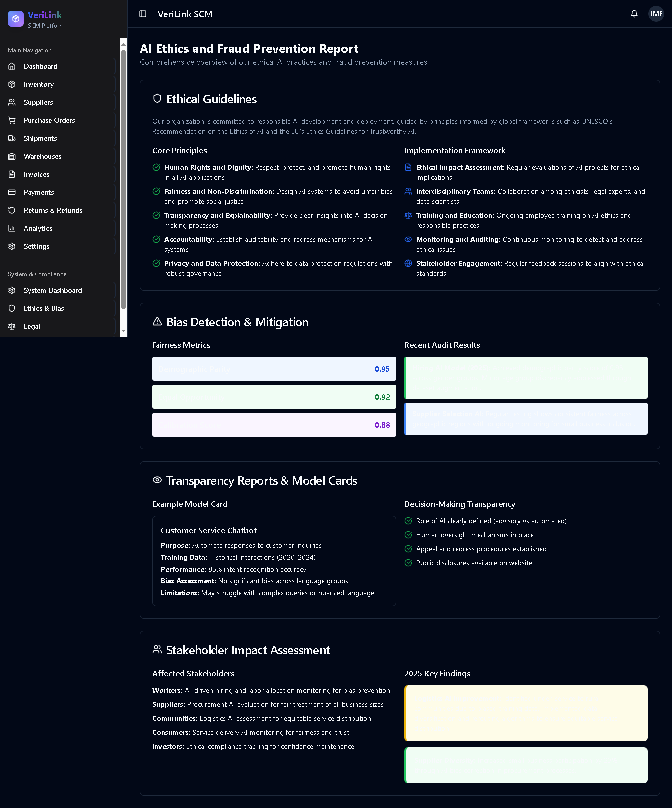This screenshot has width=672, height=809.
Task: Click shield icon beside Ethical Guidelines
Action: pyautogui.click(x=157, y=99)
